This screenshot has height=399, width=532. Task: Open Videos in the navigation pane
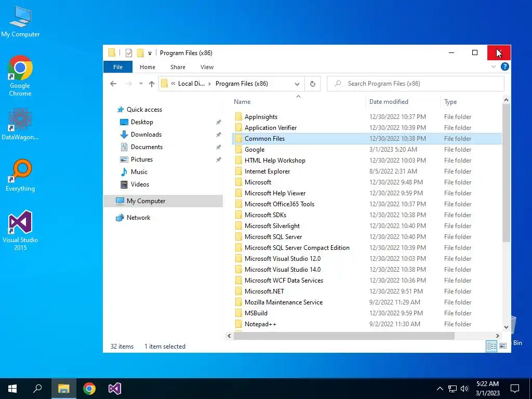140,184
